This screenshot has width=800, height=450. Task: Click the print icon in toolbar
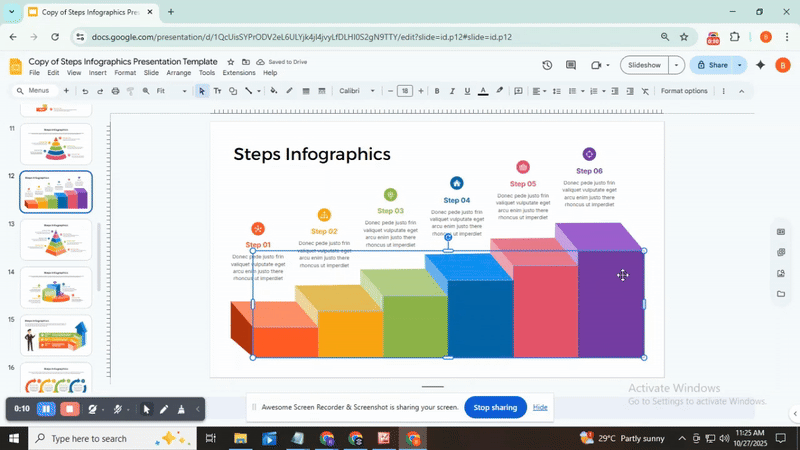[115, 91]
